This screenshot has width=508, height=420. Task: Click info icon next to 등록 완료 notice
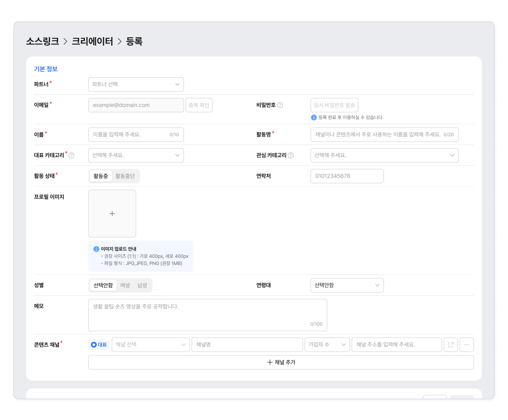pos(314,117)
